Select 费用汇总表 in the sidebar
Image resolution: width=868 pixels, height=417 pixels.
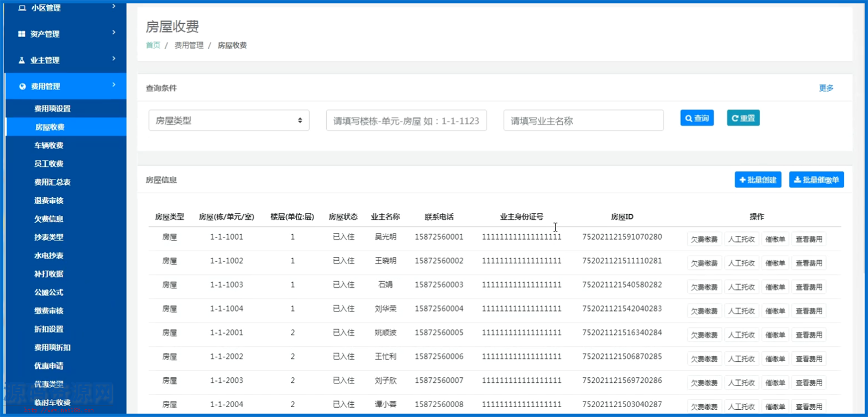pos(52,182)
